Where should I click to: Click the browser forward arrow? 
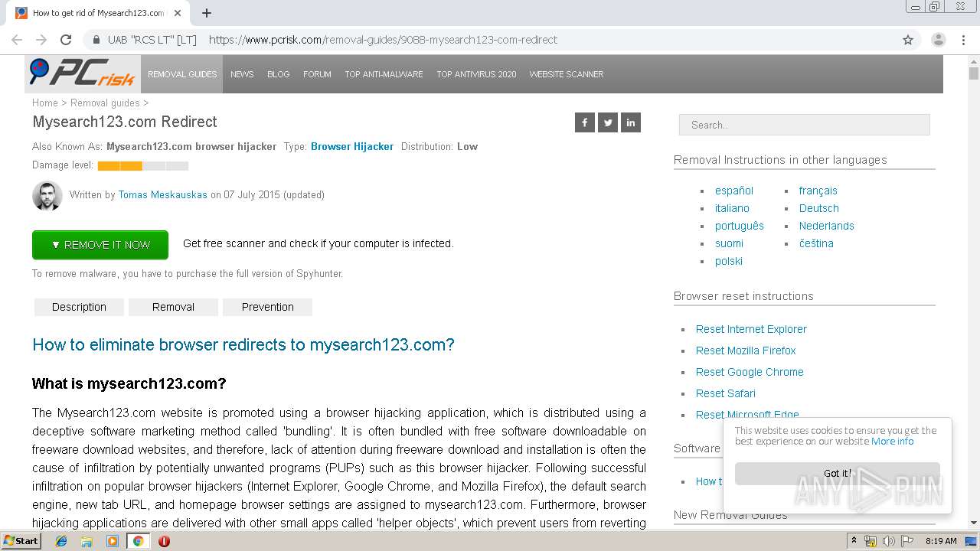point(41,40)
